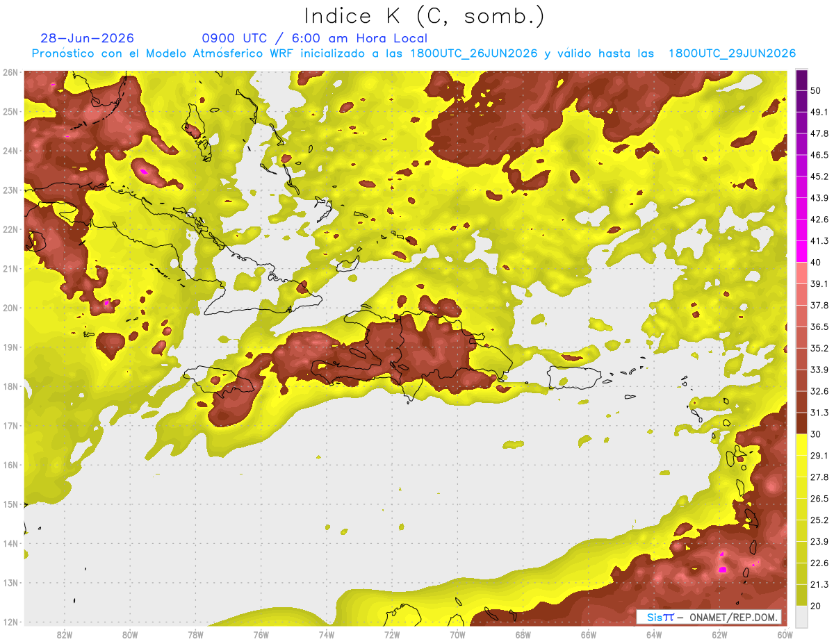Click the latitude label "14N"
Screen dimensions: 834x644
[x=10, y=543]
